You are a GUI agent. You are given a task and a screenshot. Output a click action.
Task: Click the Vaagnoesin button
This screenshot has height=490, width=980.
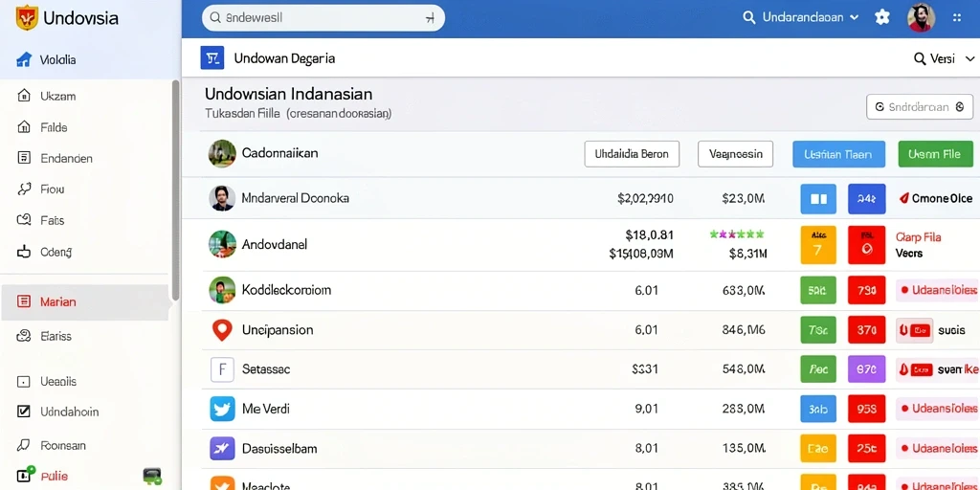point(736,154)
